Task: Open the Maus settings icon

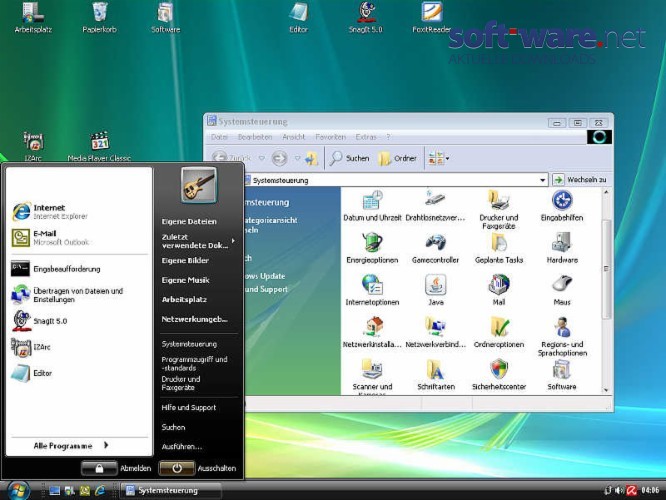Action: (562, 290)
